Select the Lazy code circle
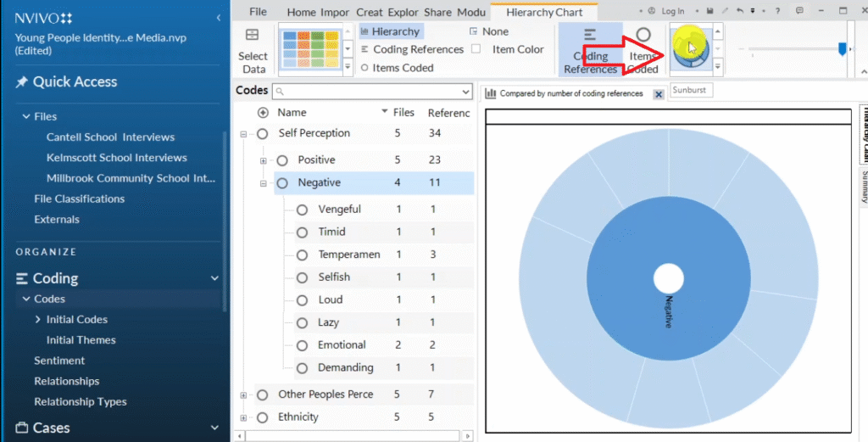This screenshot has width=868, height=442. pyautogui.click(x=302, y=322)
